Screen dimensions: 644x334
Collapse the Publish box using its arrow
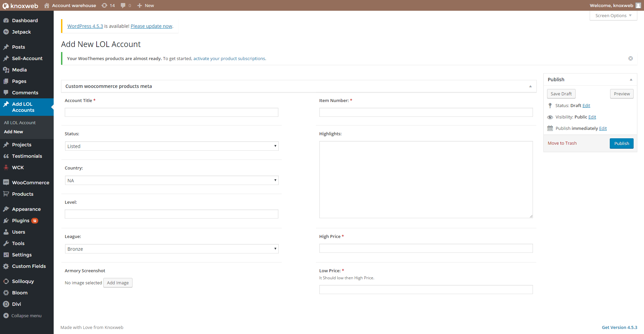click(x=631, y=80)
